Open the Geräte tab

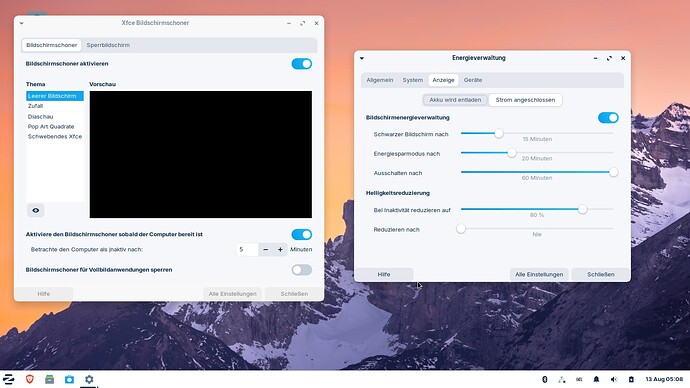[473, 80]
